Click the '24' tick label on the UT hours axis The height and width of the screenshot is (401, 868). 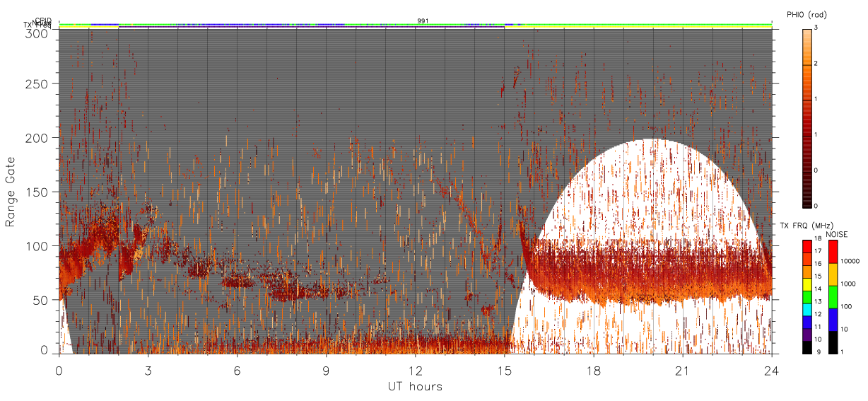[x=771, y=371]
